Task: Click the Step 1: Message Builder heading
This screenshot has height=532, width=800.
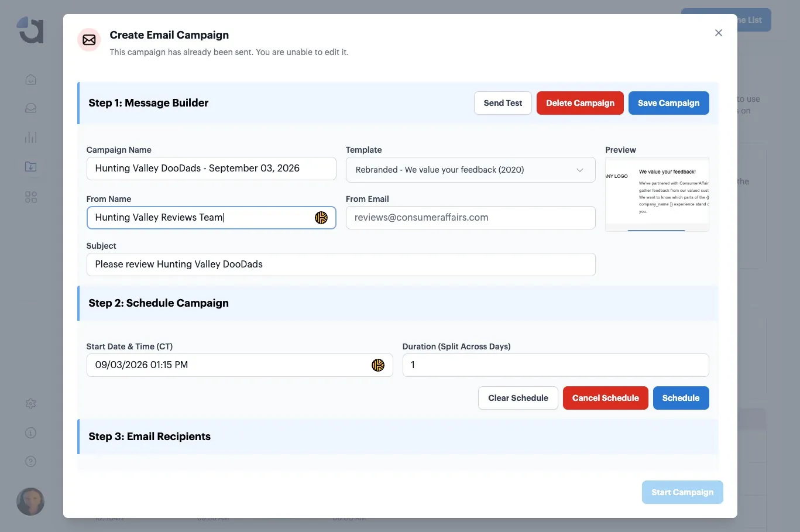Action: [x=149, y=103]
